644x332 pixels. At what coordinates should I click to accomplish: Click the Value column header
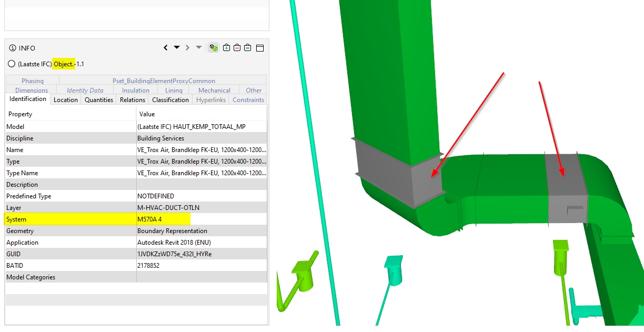[202, 114]
